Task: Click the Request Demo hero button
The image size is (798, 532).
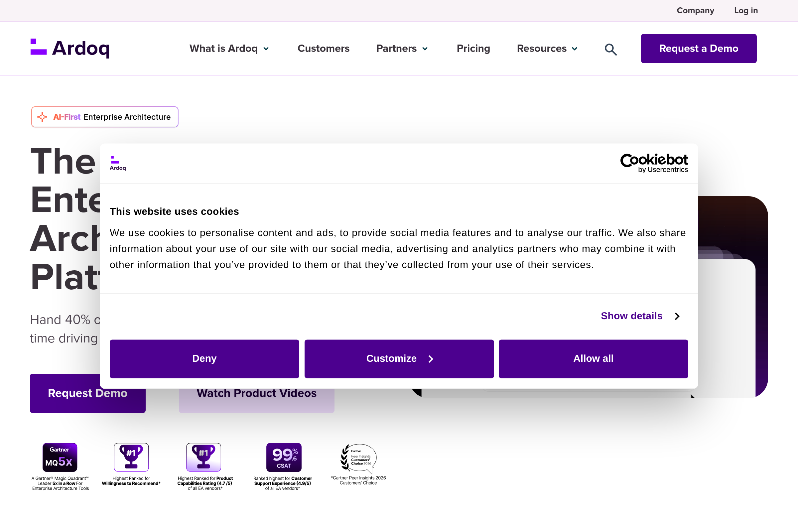Action: 87,393
